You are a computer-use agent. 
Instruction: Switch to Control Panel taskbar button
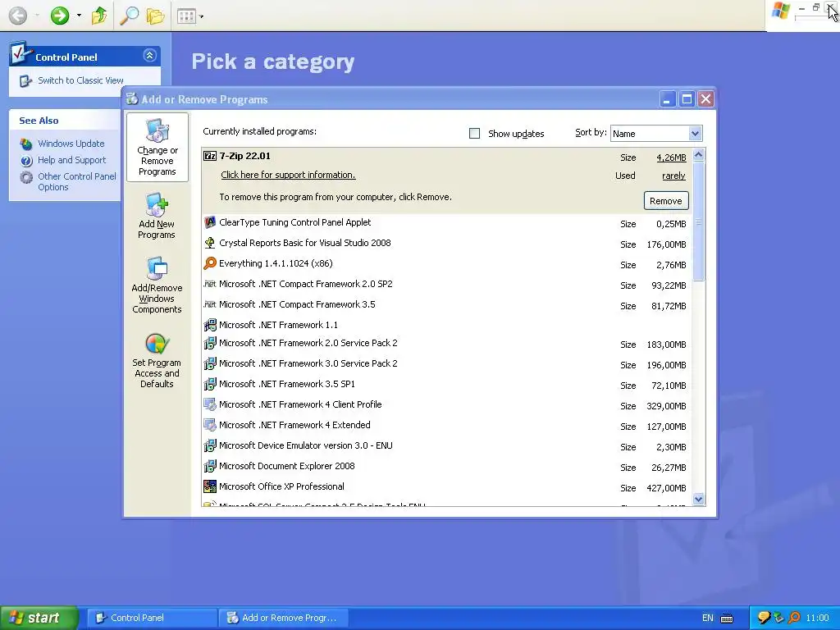(152, 618)
